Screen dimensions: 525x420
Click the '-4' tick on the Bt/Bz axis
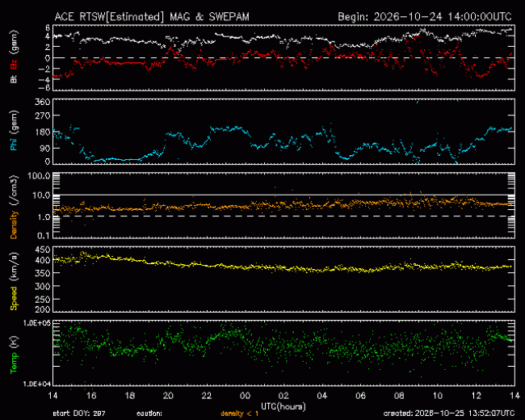45,80
